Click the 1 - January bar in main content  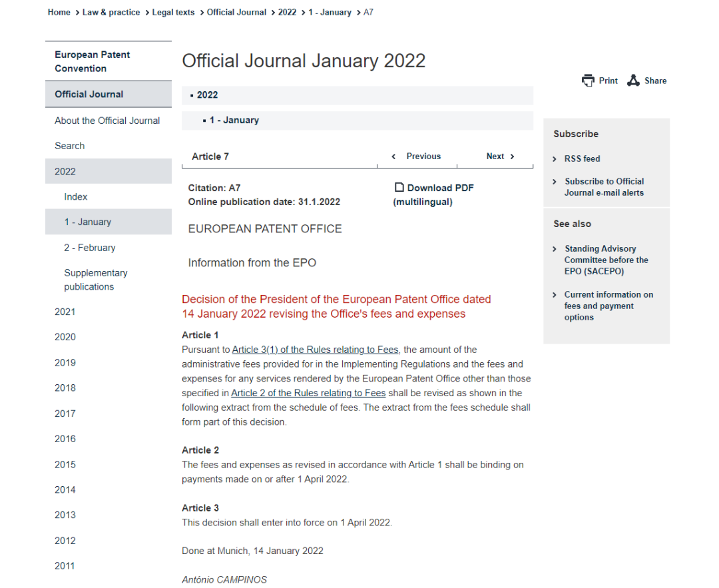358,120
